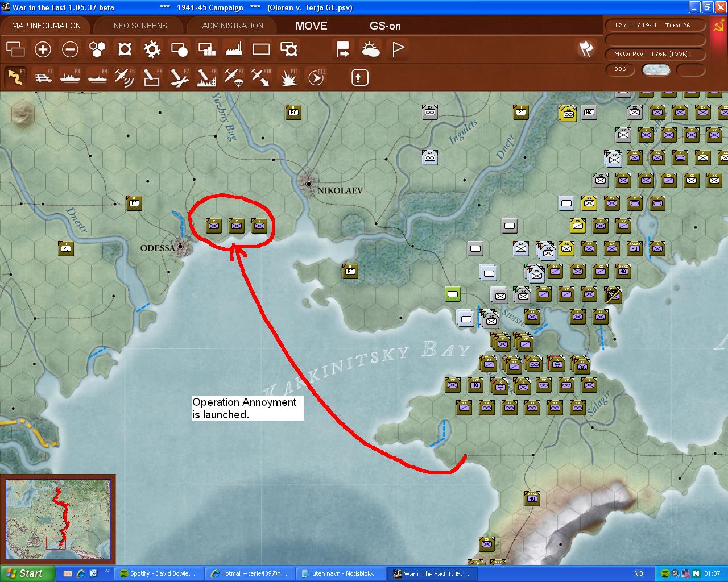
Task: Toggle the weather sun-and-cloud icon
Action: [x=370, y=49]
